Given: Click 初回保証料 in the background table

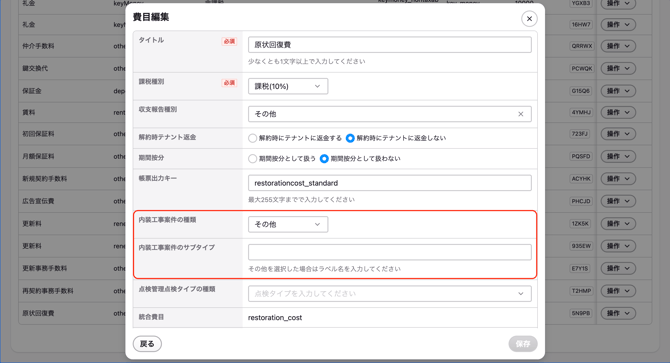Looking at the screenshot, I should 38,134.
